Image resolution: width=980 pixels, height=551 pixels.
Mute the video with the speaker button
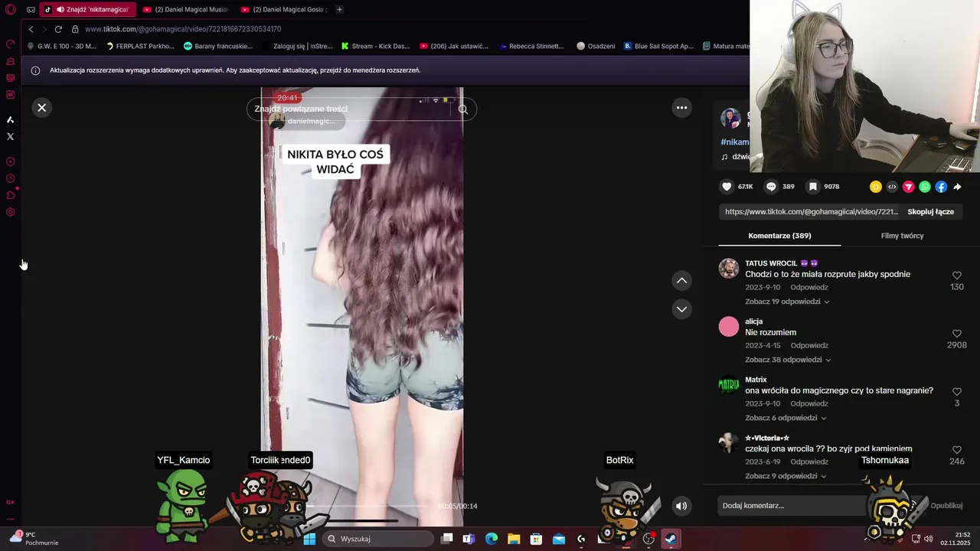coord(681,506)
